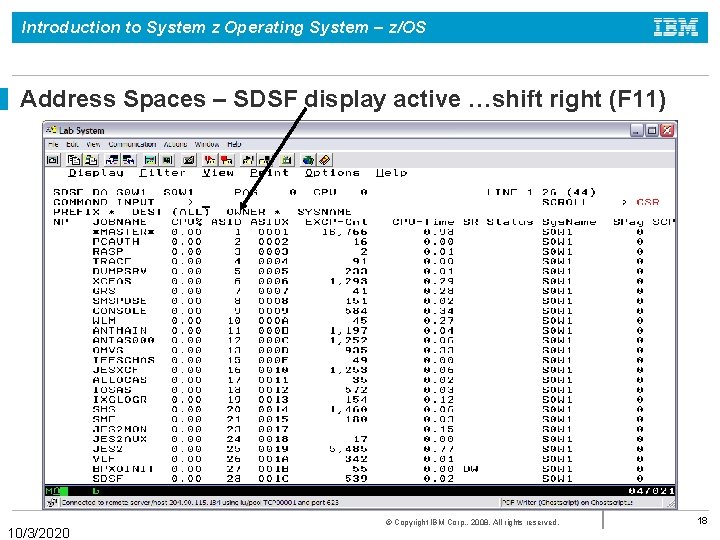Click the Support globe toolbar icon

point(308,160)
